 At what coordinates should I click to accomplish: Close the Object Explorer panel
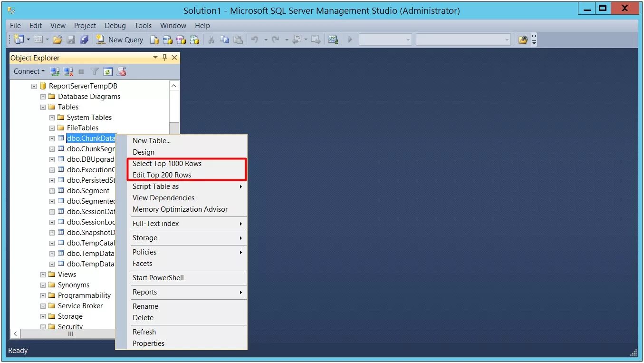tap(174, 58)
